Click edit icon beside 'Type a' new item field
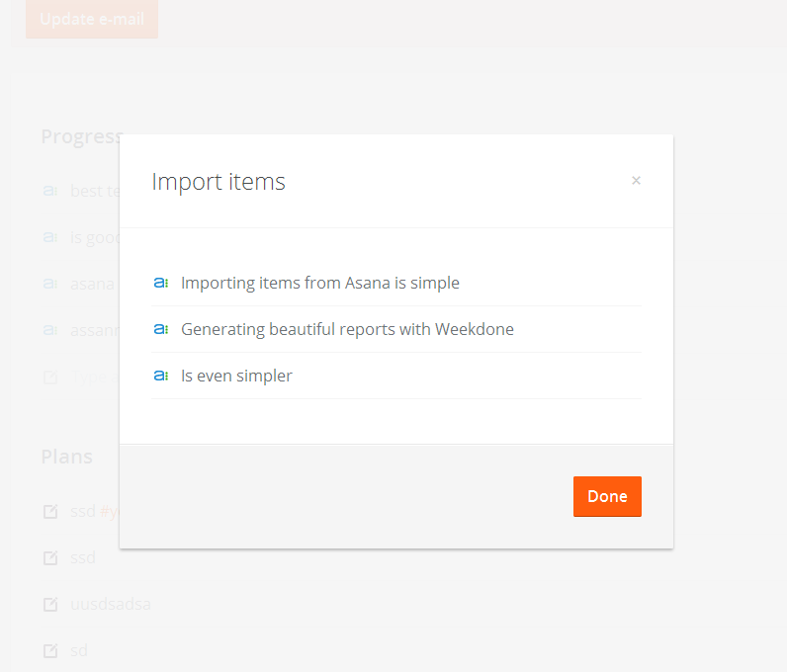Viewport: 787px width, 672px height. (50, 377)
